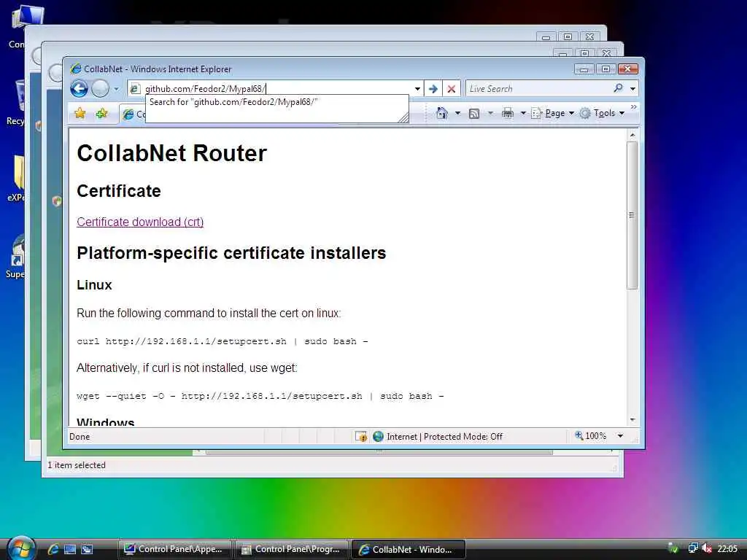Open the Favorites Center star
Image resolution: width=747 pixels, height=560 pixels.
click(80, 113)
